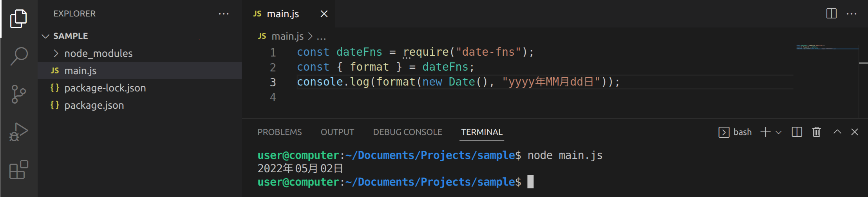Open package-lock.json file
Viewport: 868px width, 197px height.
pos(105,88)
